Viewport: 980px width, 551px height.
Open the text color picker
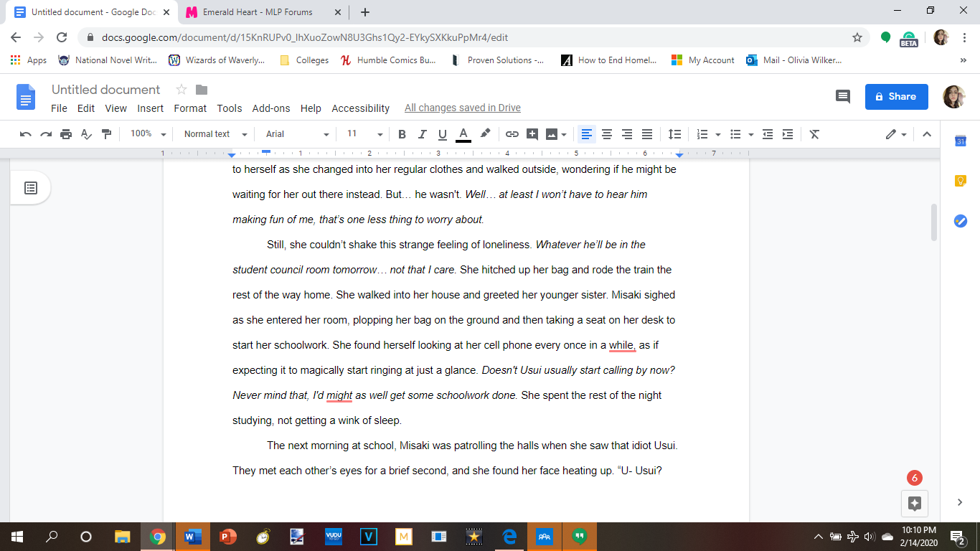pos(463,134)
